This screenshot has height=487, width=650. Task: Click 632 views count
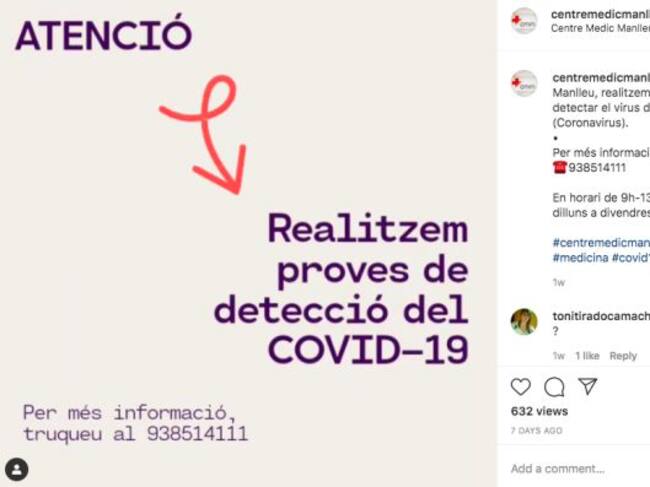539,411
